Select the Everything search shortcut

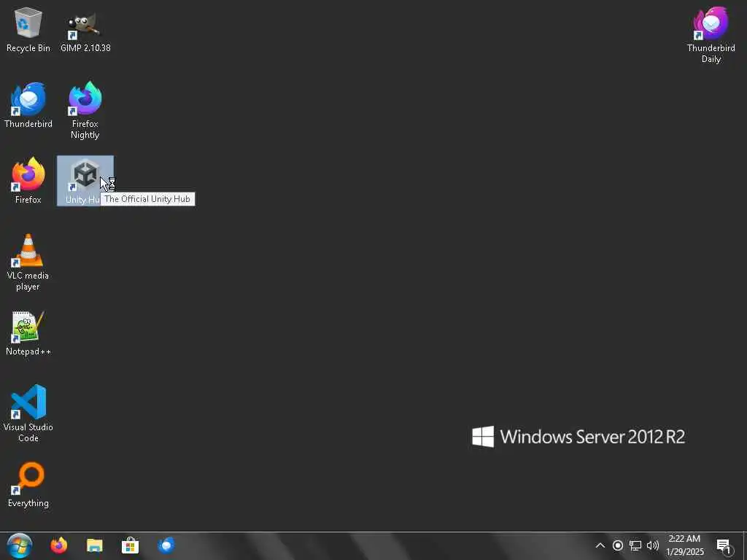pos(28,485)
